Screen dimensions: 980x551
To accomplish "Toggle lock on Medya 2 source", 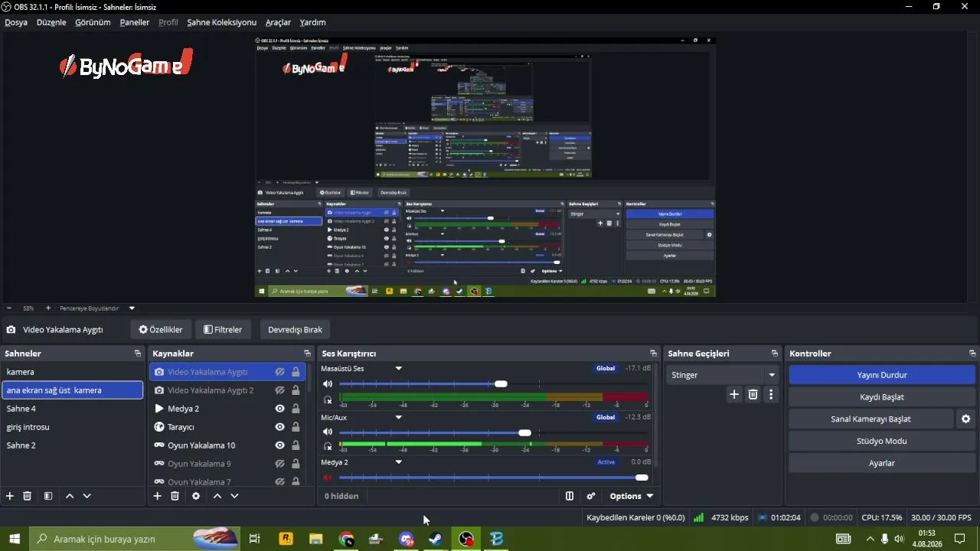I will 296,409.
